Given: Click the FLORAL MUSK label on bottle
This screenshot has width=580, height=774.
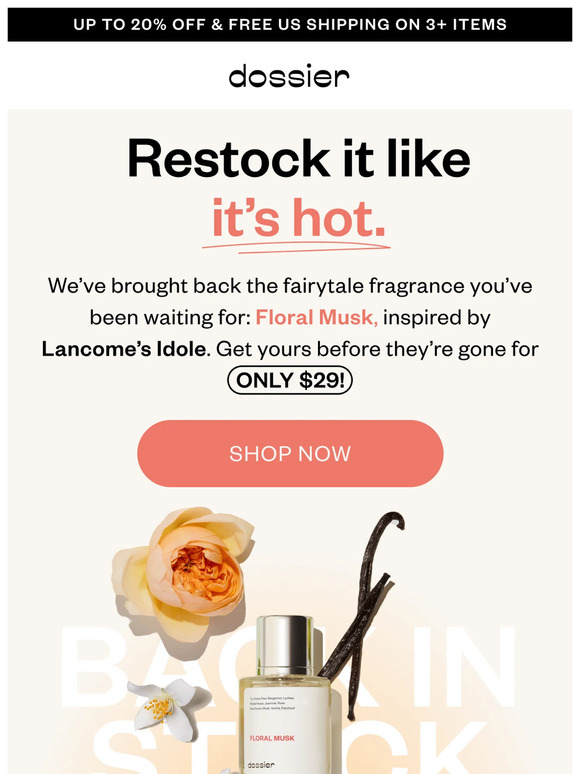Looking at the screenshot, I should tap(272, 738).
